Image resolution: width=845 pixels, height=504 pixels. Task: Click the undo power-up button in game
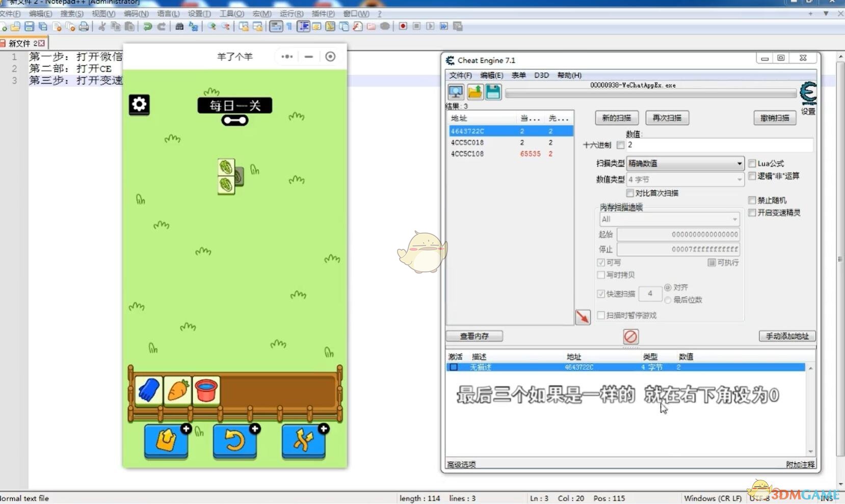(235, 441)
